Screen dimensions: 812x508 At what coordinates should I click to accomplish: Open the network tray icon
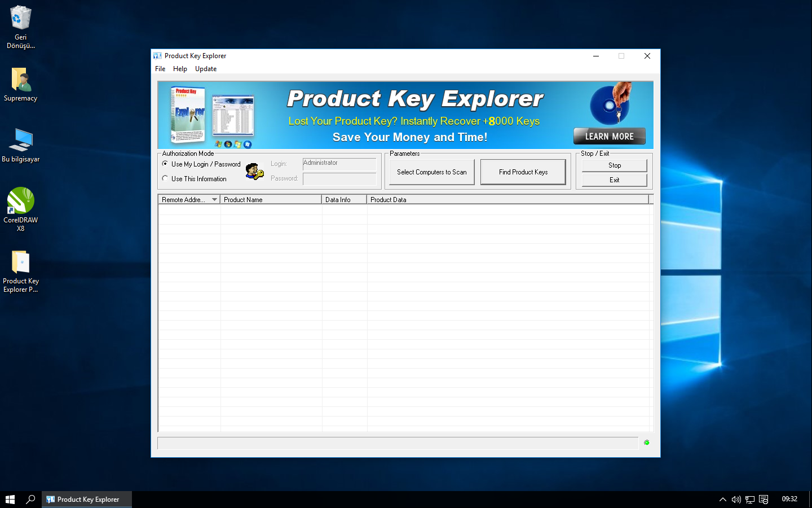[750, 500]
